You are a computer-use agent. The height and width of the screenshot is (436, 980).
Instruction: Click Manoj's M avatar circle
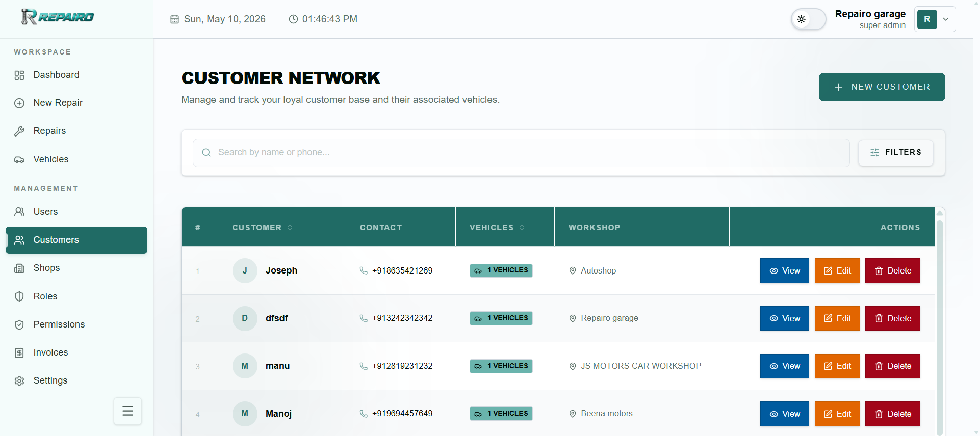(245, 414)
